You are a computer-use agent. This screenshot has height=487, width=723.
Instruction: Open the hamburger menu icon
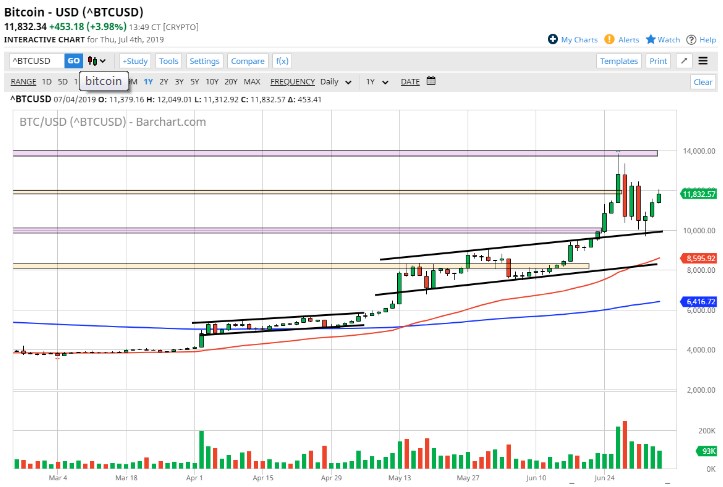tap(703, 61)
